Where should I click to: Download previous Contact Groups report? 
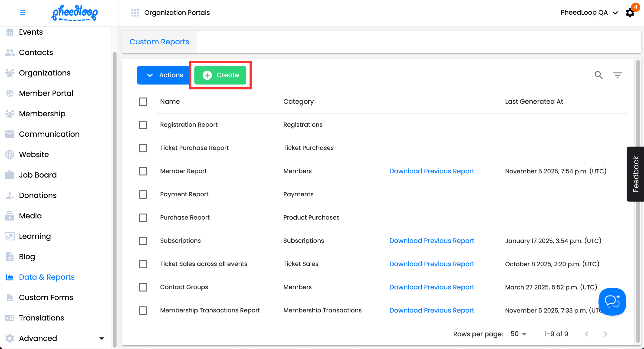pyautogui.click(x=431, y=287)
